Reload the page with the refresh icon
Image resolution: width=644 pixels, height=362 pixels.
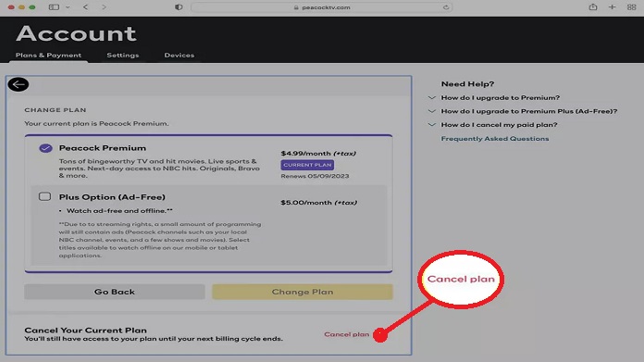pyautogui.click(x=446, y=7)
